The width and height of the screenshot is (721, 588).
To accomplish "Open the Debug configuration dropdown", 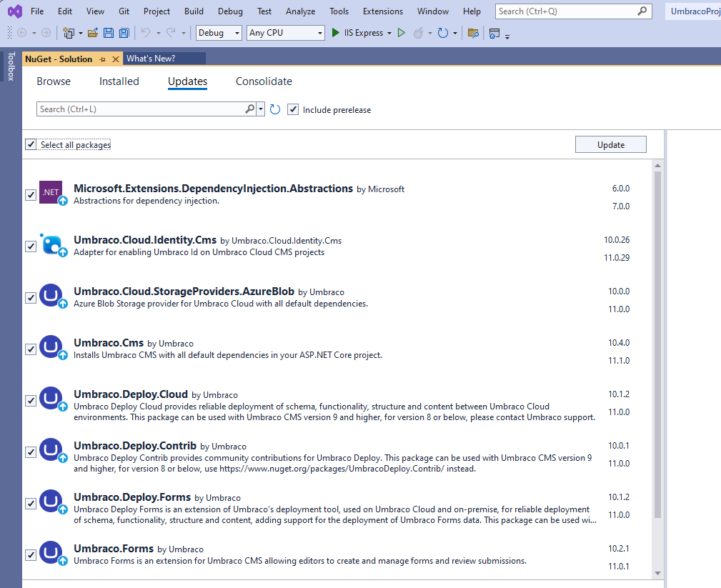I will pyautogui.click(x=219, y=33).
